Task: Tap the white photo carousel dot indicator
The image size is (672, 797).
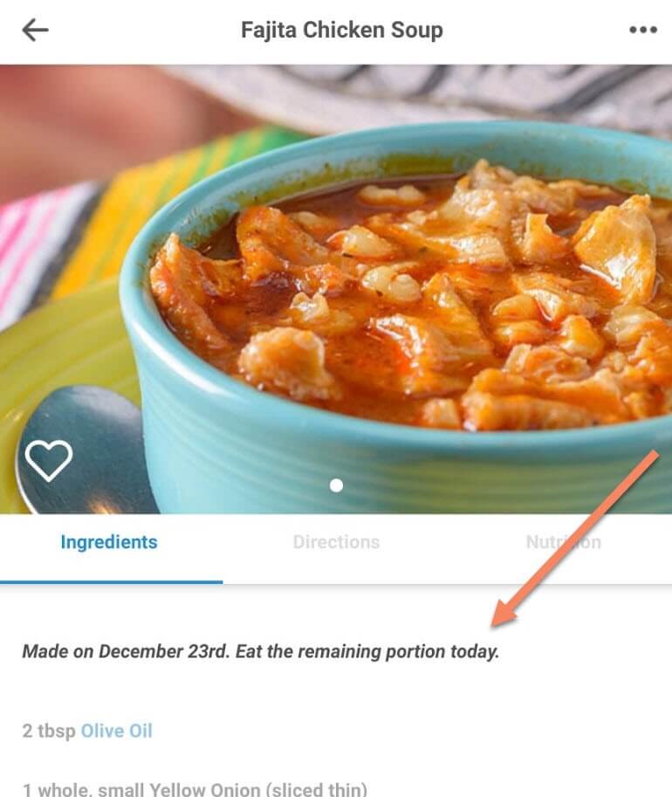Action: (336, 485)
